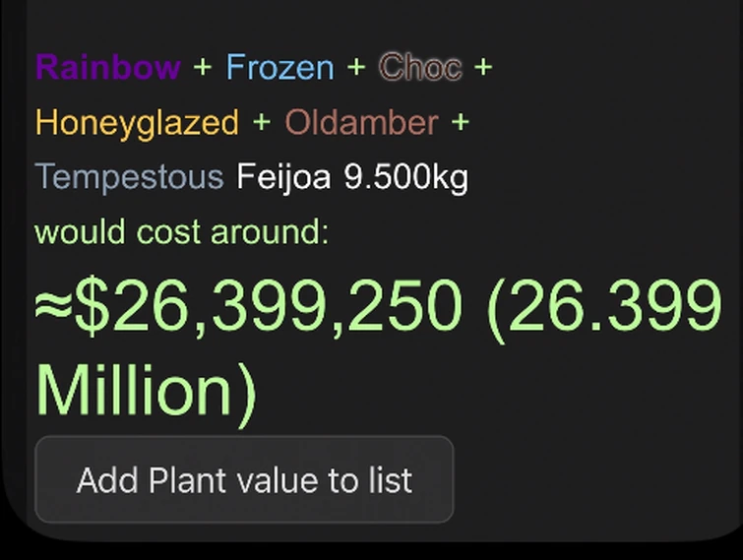The height and width of the screenshot is (560, 743).
Task: Select the 9.500kg weight text
Action: pos(406,178)
